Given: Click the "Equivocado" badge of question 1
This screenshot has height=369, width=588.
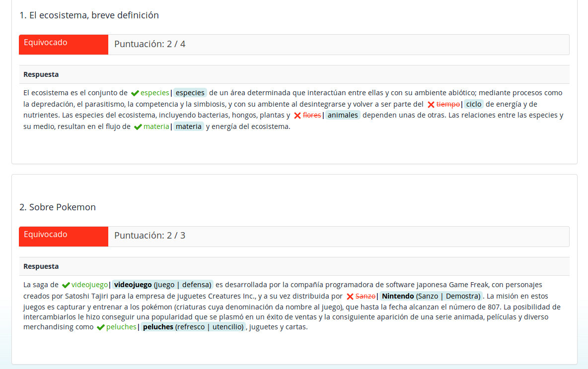Looking at the screenshot, I should coord(63,45).
